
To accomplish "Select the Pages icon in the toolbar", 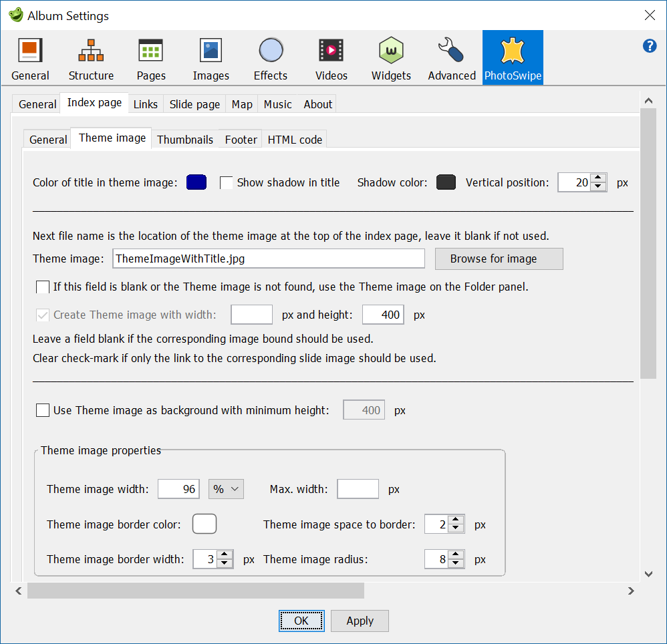I will [x=150, y=57].
